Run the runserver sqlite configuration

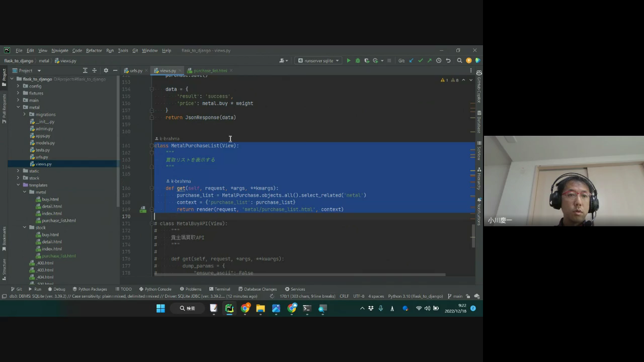pos(349,61)
